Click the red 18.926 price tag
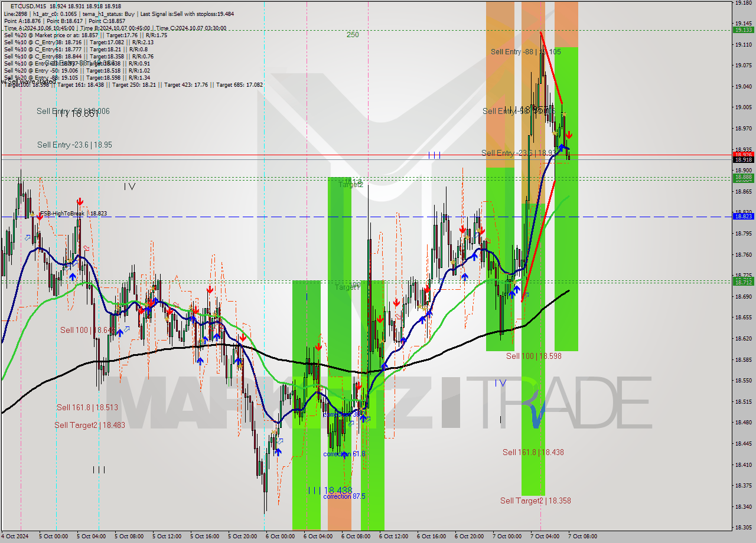 743,155
